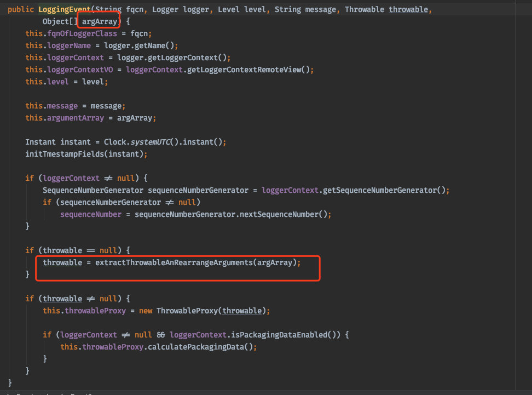This screenshot has width=532, height=395.
Task: Click the purple sequenceNumber field assignment
Action: coord(91,214)
